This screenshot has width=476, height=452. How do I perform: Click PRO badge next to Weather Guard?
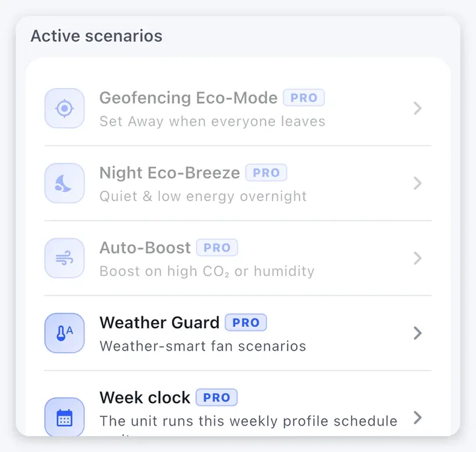coord(246,322)
